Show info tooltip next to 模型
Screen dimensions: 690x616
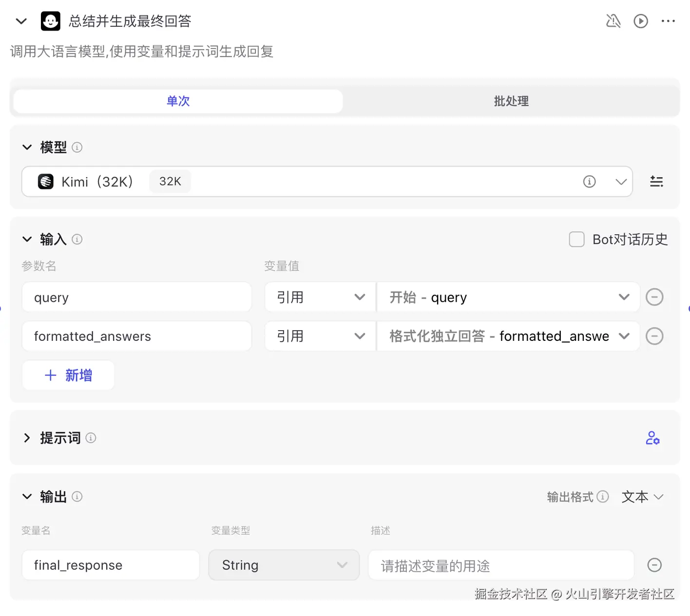click(x=77, y=147)
